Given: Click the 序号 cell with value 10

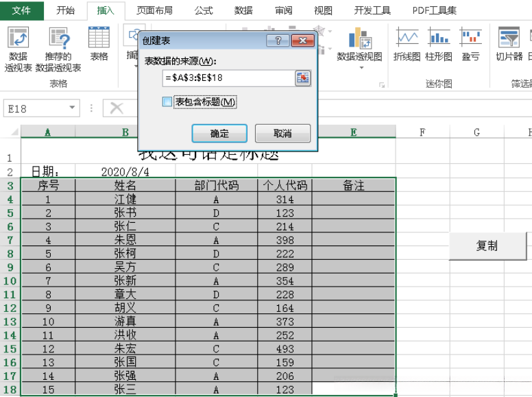Looking at the screenshot, I should (x=48, y=322).
